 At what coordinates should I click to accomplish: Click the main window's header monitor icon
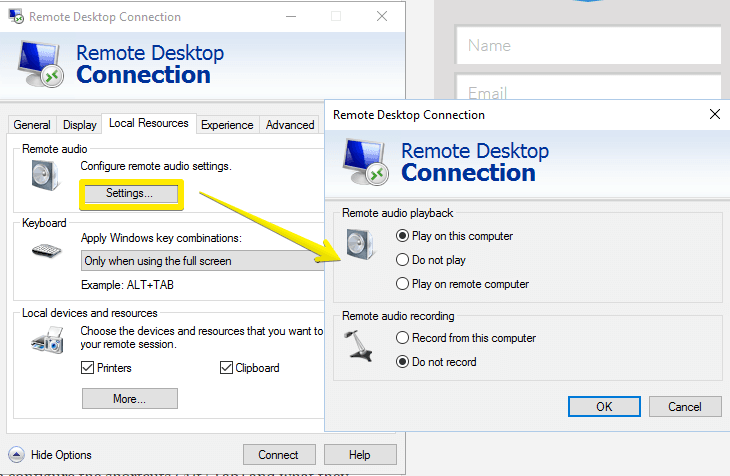click(x=41, y=64)
